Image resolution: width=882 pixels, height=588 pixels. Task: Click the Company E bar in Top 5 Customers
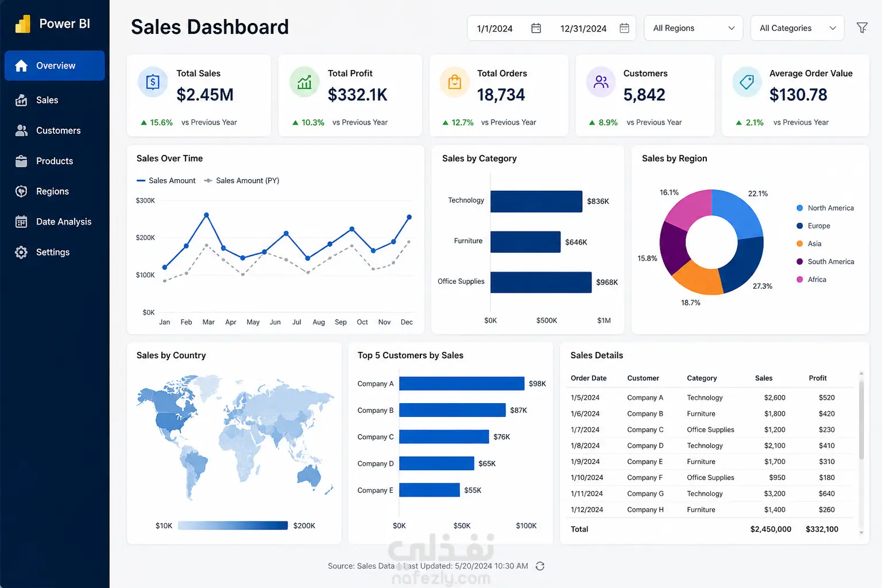coord(430,490)
